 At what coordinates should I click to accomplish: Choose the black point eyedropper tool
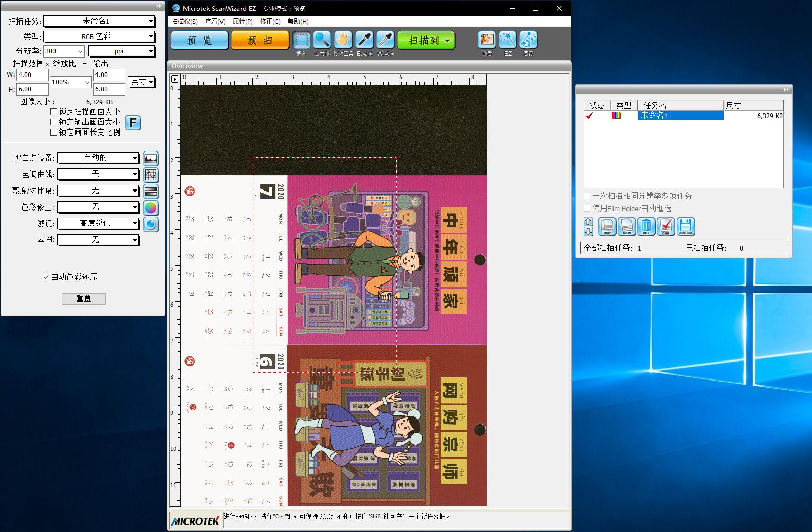point(364,40)
